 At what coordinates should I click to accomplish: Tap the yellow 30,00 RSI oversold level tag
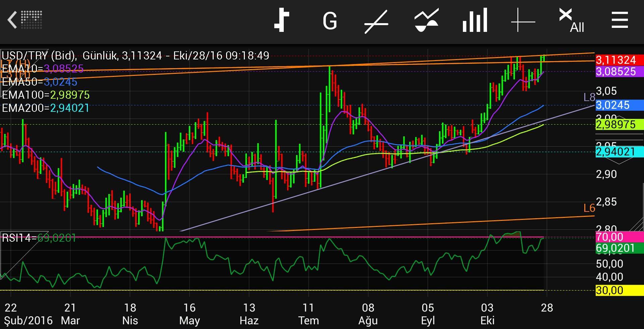[x=619, y=290]
